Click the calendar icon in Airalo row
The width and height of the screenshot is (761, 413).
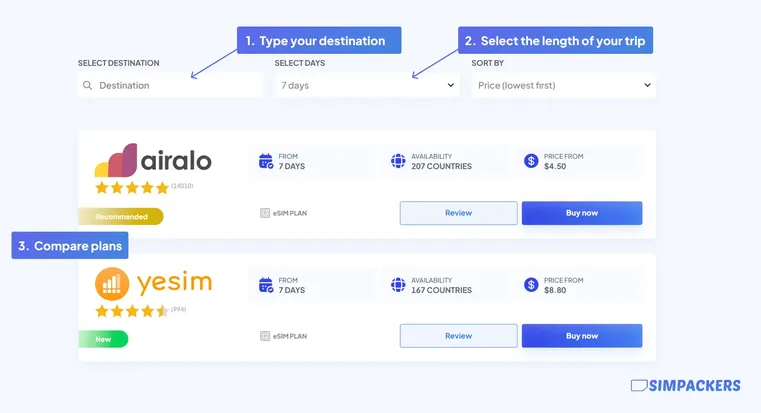(x=266, y=161)
